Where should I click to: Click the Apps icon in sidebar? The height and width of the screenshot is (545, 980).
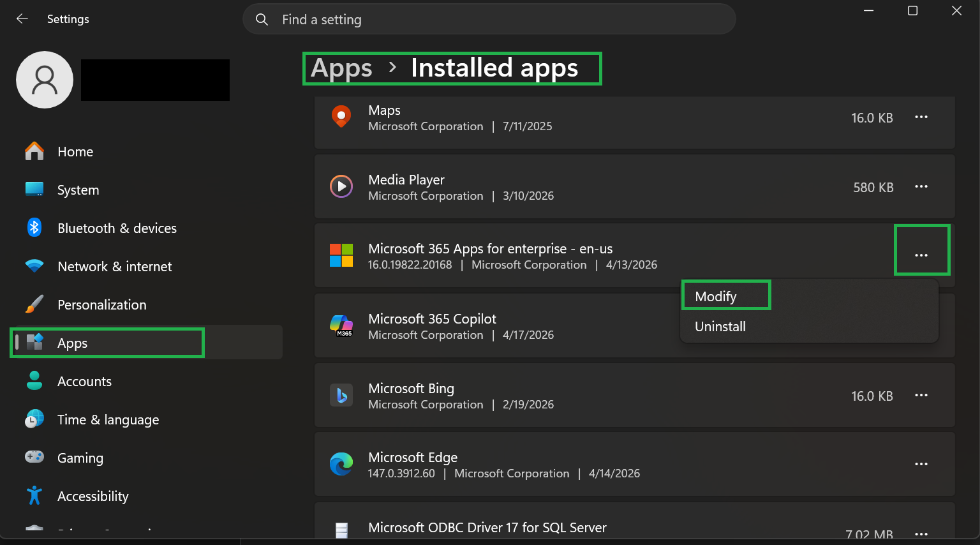(x=34, y=343)
